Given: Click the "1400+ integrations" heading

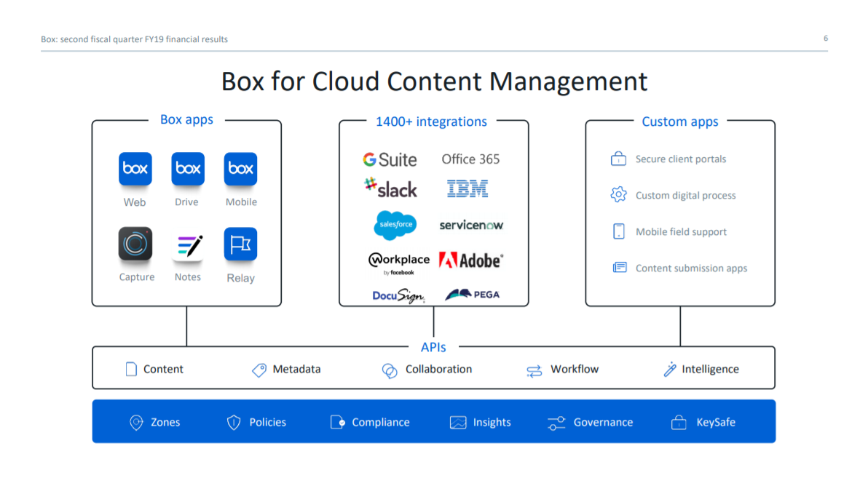Looking at the screenshot, I should (x=431, y=121).
